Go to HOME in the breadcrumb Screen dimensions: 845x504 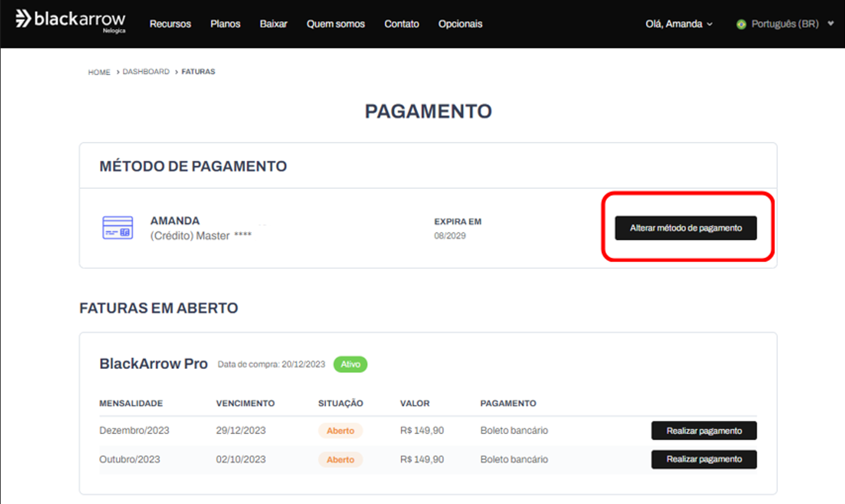(x=99, y=72)
